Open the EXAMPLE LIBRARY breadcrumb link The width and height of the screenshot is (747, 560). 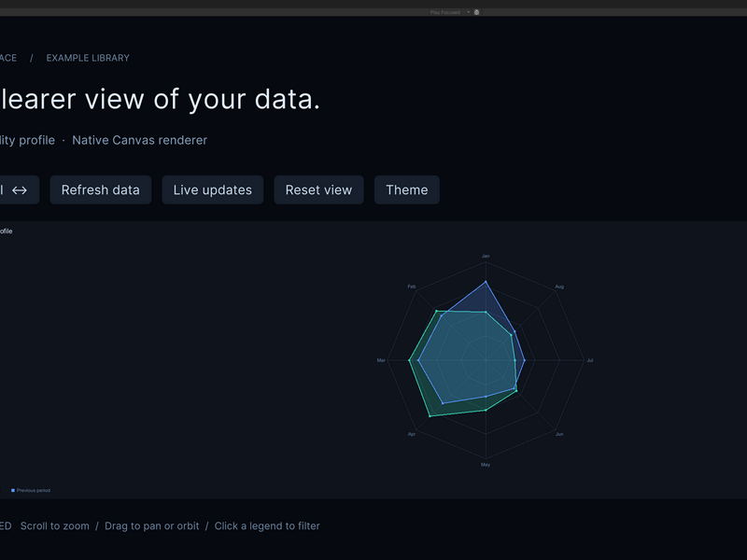pyautogui.click(x=88, y=58)
